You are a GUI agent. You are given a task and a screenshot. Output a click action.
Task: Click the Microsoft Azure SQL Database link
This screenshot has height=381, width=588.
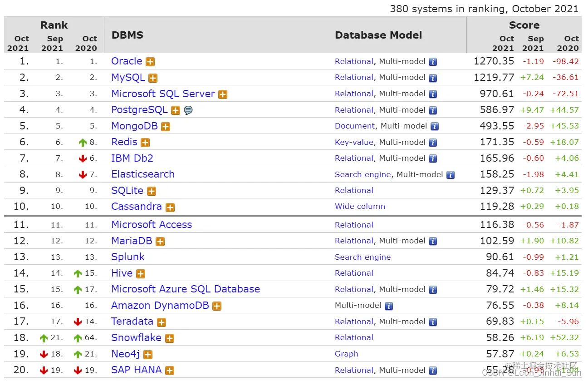click(186, 289)
